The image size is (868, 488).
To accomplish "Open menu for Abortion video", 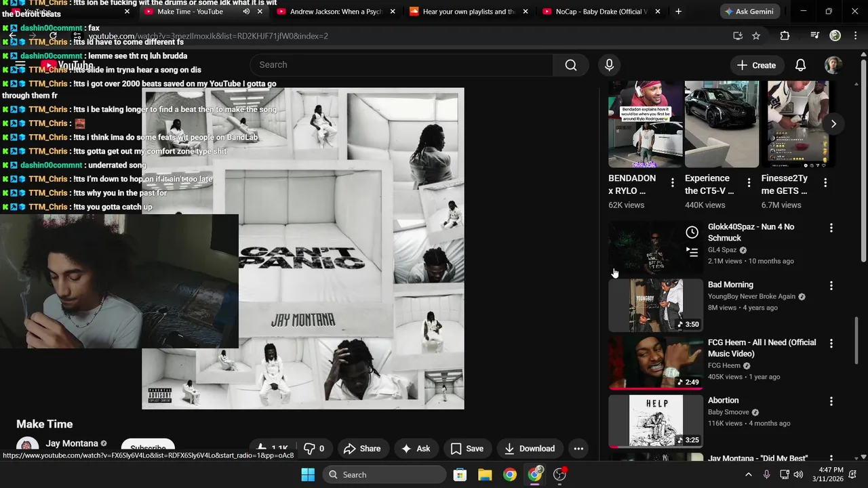I will click(x=831, y=401).
